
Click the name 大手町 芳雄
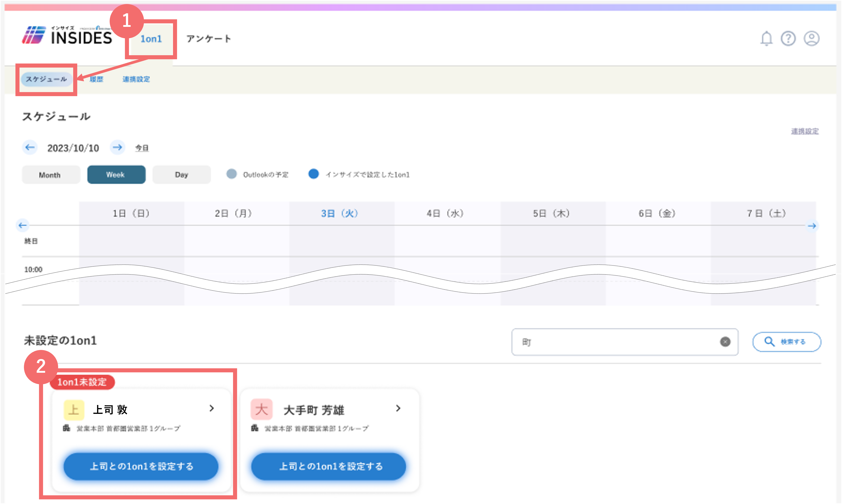(x=314, y=410)
